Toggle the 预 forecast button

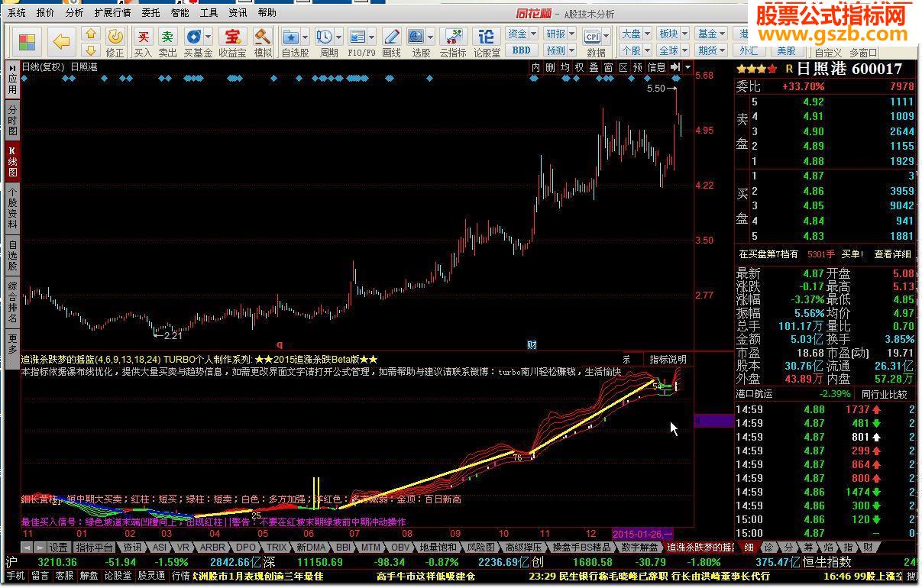[638, 67]
